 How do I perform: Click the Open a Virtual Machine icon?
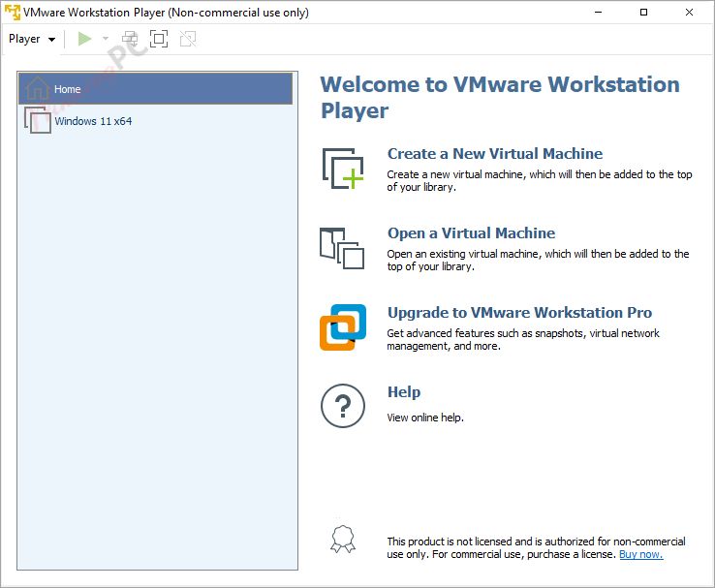coord(342,248)
